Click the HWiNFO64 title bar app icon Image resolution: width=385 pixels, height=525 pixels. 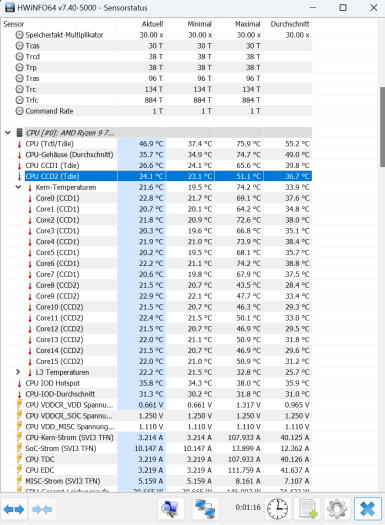(x=10, y=8)
